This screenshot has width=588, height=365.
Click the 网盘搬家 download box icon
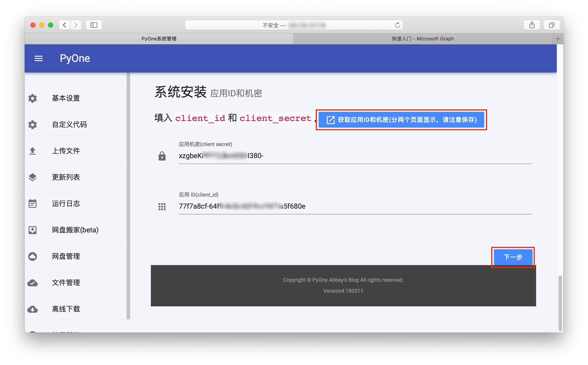(33, 230)
